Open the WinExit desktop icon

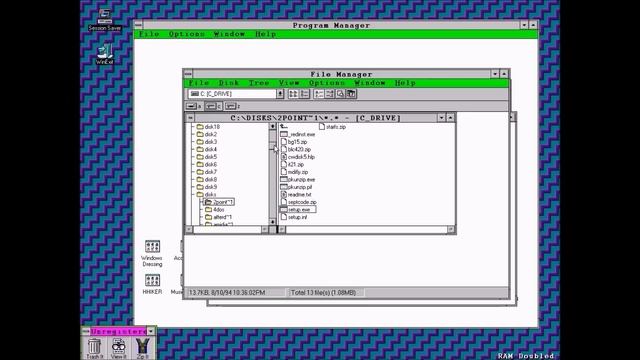(104, 54)
